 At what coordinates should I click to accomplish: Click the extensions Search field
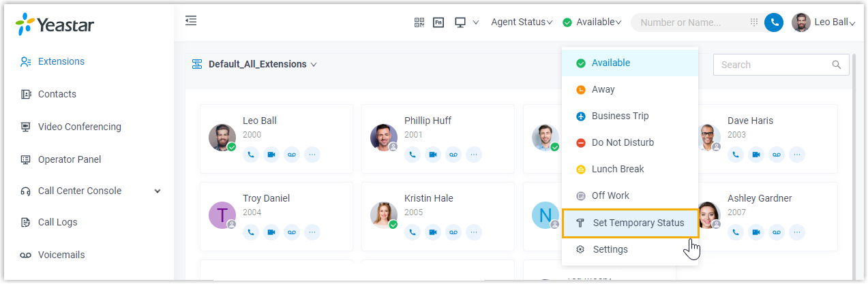(x=781, y=65)
